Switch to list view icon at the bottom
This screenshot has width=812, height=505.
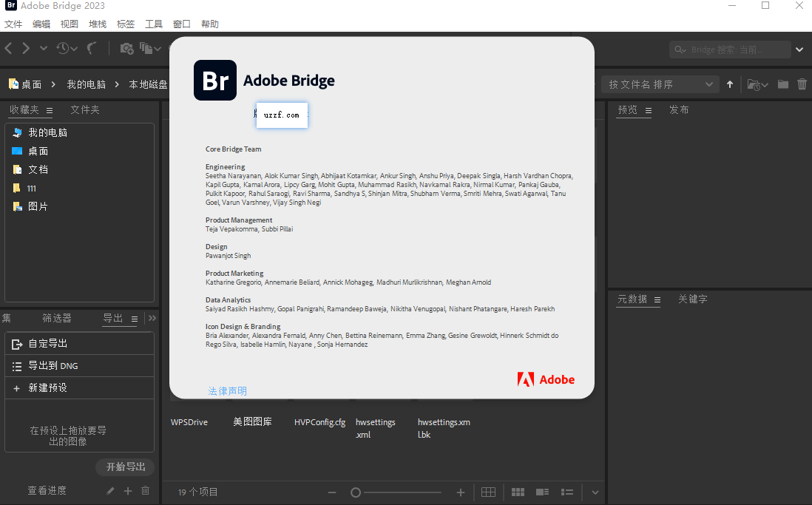(x=567, y=492)
